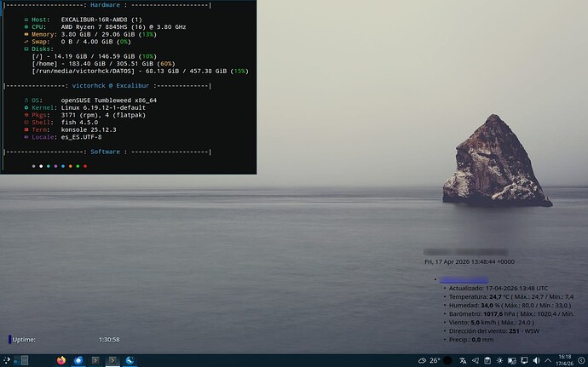Open the display configuration tray icon
588x367 pixels.
(x=512, y=361)
